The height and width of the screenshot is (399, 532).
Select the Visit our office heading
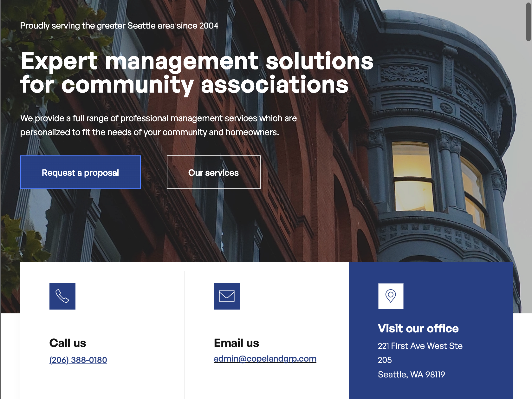[418, 329]
